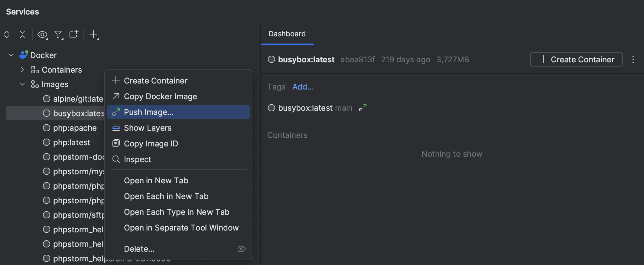This screenshot has height=265, width=644.
Task: Click the Collapse All toolbar icon
Action: [x=22, y=34]
